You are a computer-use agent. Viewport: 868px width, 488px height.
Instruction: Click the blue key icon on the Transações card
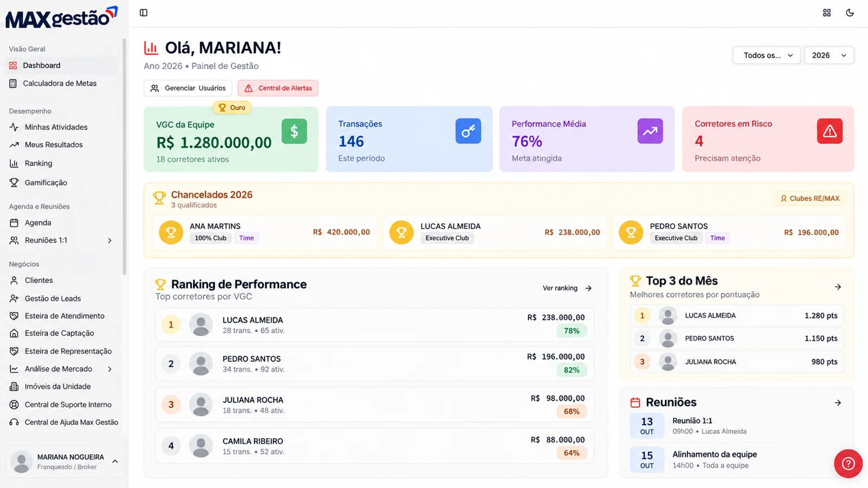pos(468,131)
